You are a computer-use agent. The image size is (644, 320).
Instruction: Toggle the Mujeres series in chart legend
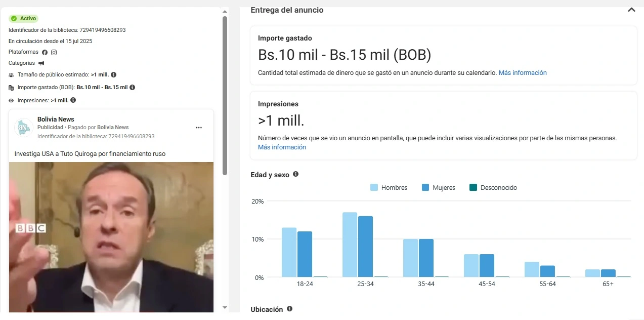click(x=439, y=187)
